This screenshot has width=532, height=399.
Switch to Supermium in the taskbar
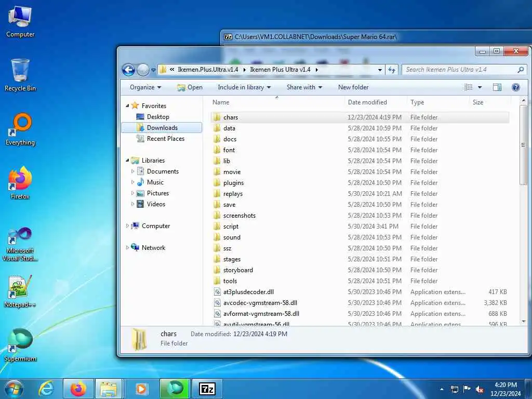[175, 389]
